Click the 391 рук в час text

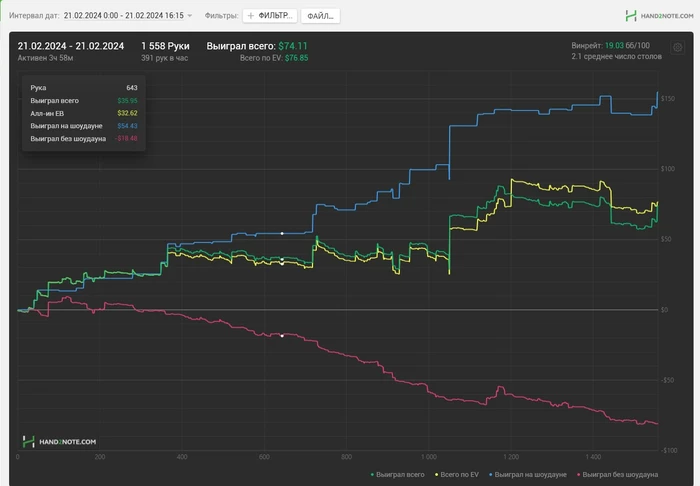(x=165, y=58)
